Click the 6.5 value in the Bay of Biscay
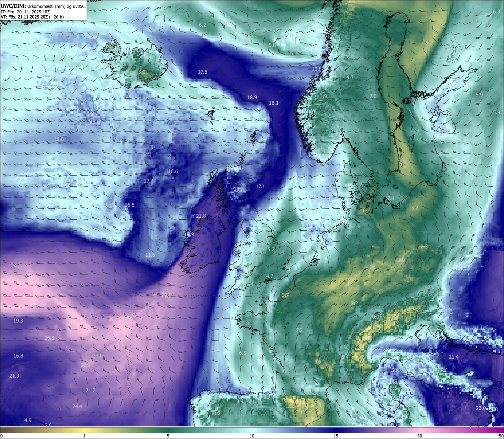Screen dimensions: 504x439 coord(243,353)
